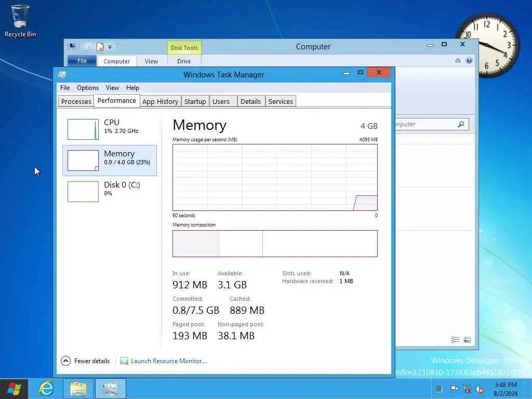The width and height of the screenshot is (532, 399).
Task: Maximize the Windows Task Manager window
Action: 361,73
